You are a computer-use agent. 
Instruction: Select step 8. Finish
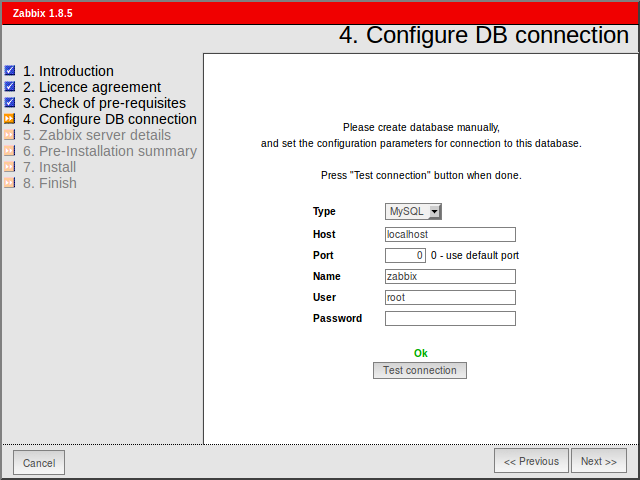[x=50, y=183]
